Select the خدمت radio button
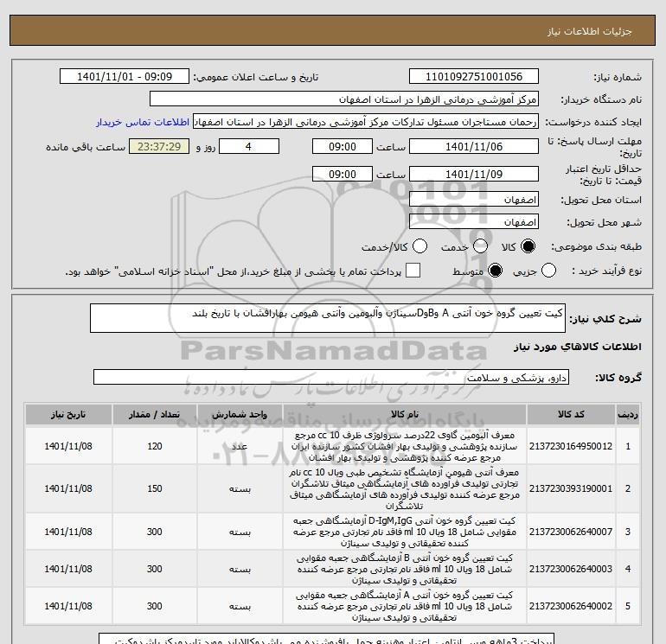Screen dimensions: 666x644 (480, 246)
